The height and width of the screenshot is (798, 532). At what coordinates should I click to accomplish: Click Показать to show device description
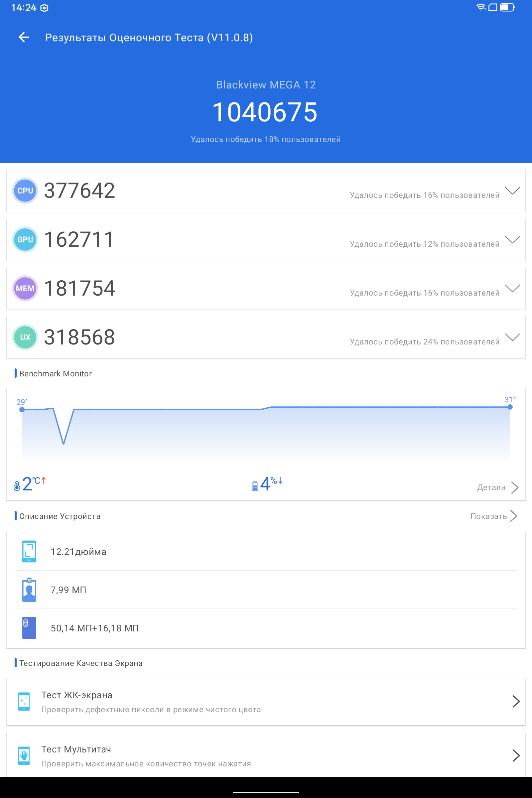(488, 516)
